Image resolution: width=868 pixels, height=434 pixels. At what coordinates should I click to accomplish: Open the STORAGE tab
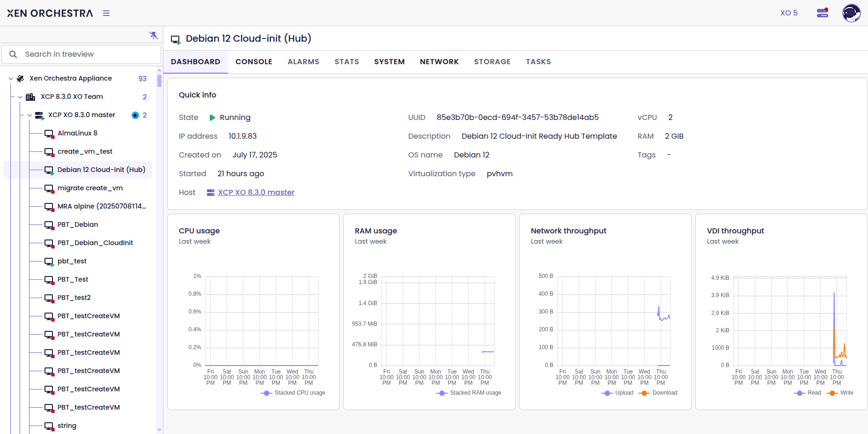tap(493, 62)
